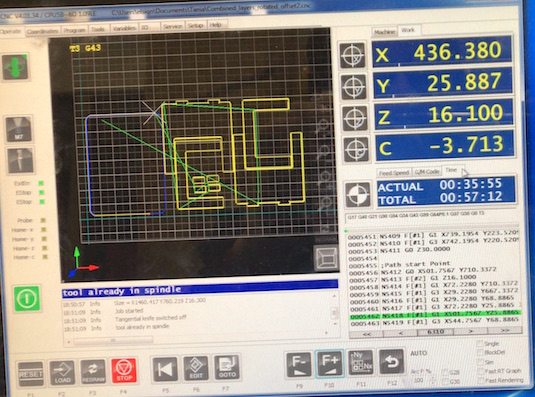
Task: Check the G28 checkbox
Action: coord(445,372)
